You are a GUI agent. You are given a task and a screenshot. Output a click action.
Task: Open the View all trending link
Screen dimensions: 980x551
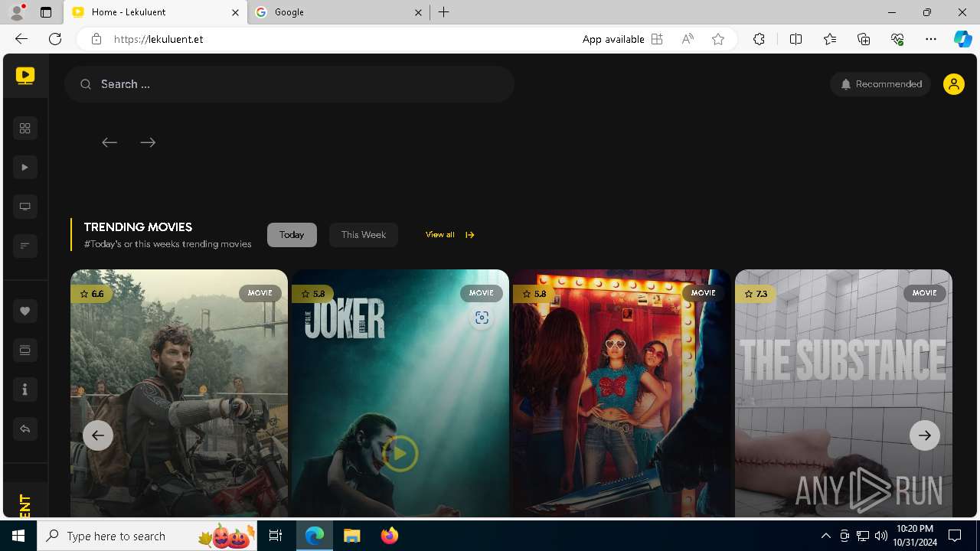(x=450, y=235)
